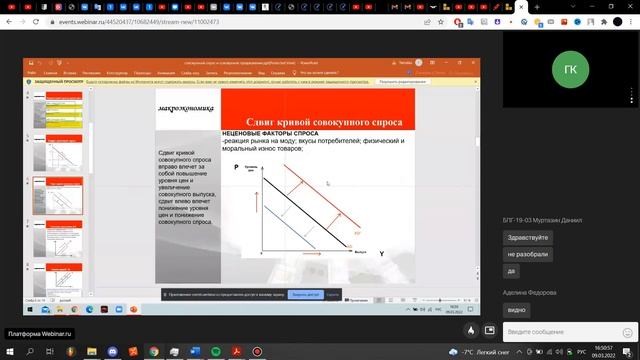Viewport: 640px width, 360px height.
Task: Open Spotify from the taskbar
Action: 216,351
